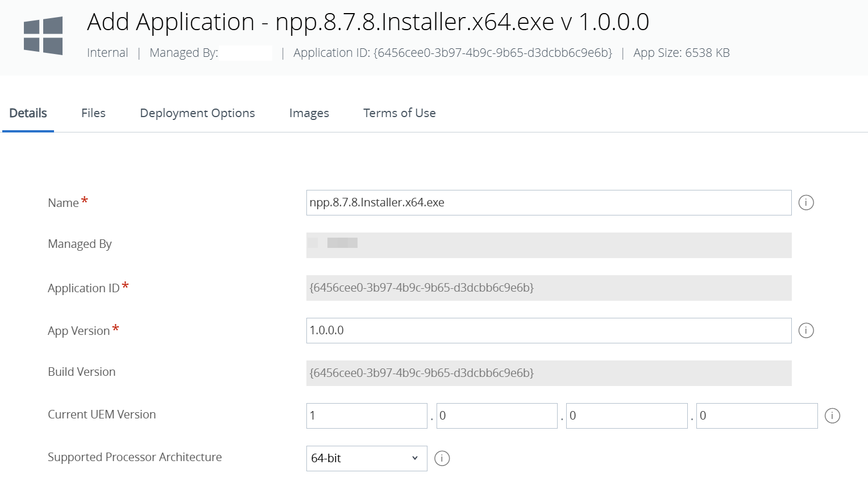
Task: Click the first Current UEM Version box
Action: coord(366,416)
